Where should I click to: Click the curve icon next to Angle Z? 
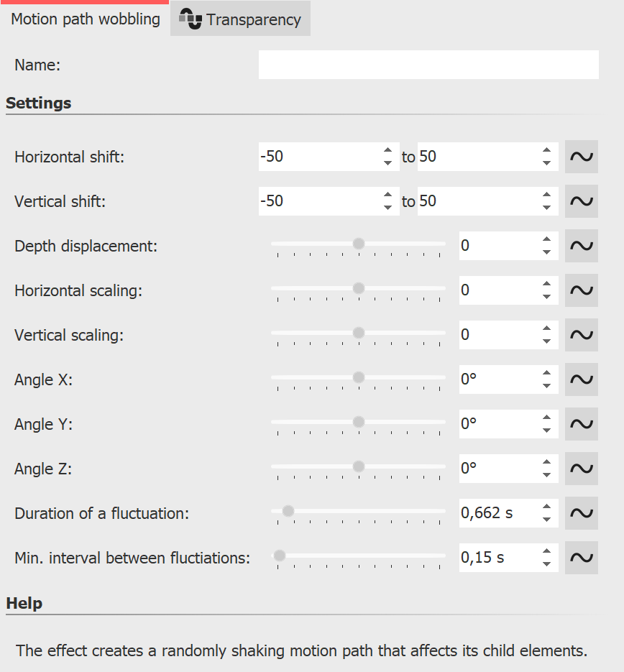pos(581,469)
